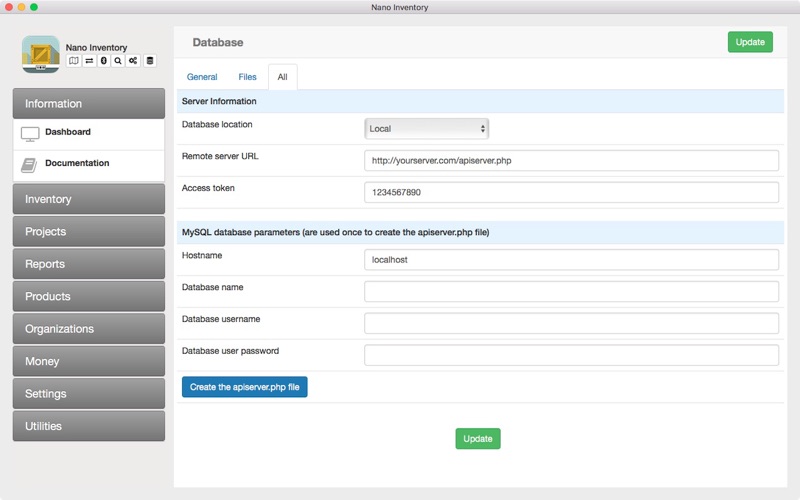
Task: Click the settings gears icon
Action: [x=133, y=61]
